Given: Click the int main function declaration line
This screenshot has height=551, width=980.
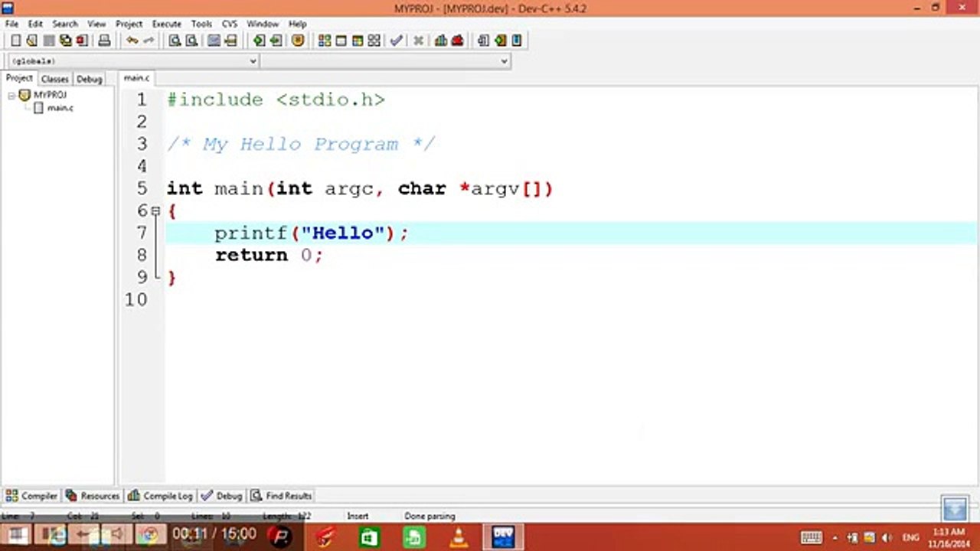Looking at the screenshot, I should (x=360, y=188).
